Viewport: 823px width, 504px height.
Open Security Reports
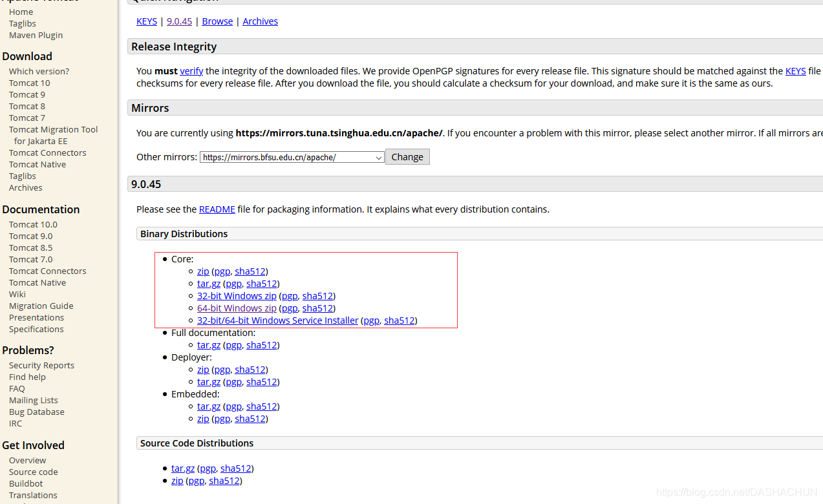click(x=41, y=365)
